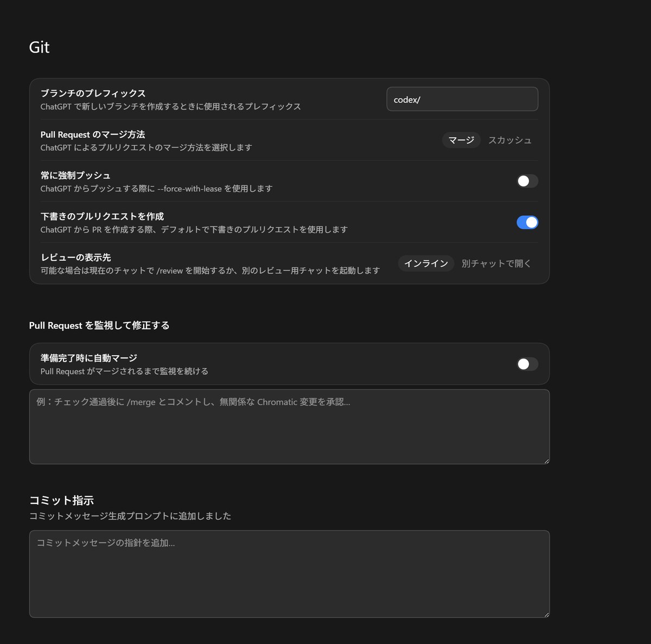Disable the 下書きのプルリクエストを作成 switch

tap(527, 222)
